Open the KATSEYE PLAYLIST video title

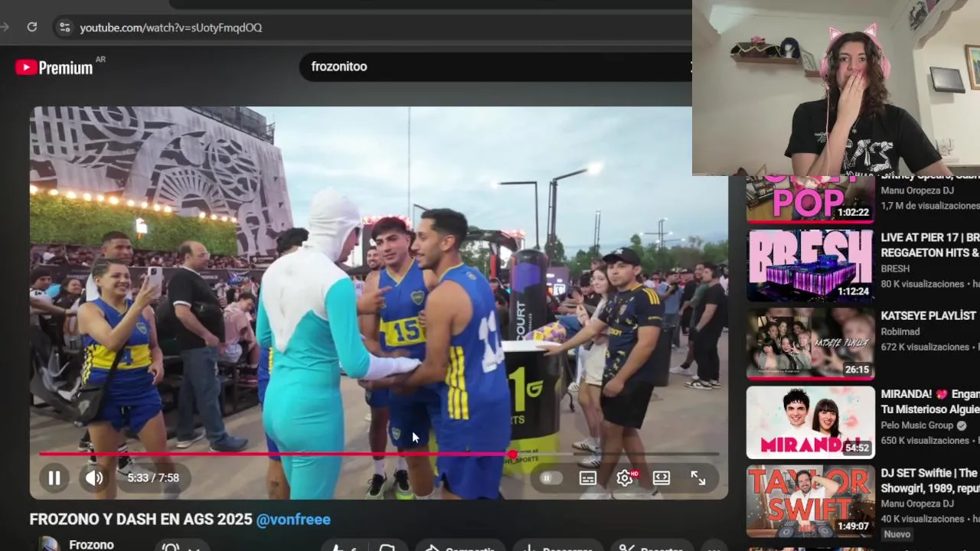929,315
